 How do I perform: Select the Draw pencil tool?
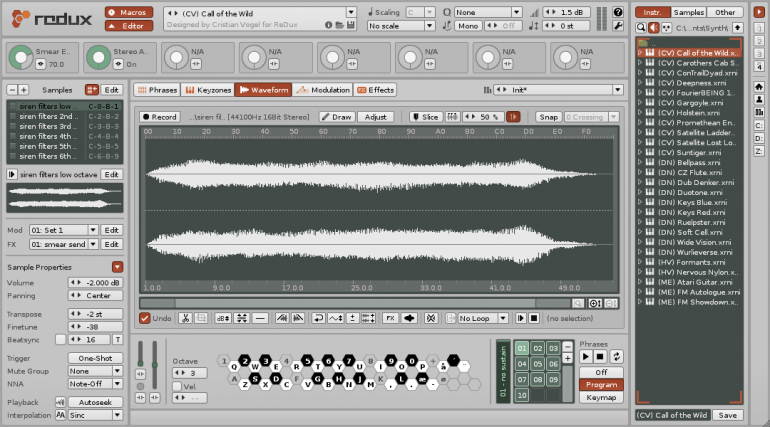(x=337, y=117)
